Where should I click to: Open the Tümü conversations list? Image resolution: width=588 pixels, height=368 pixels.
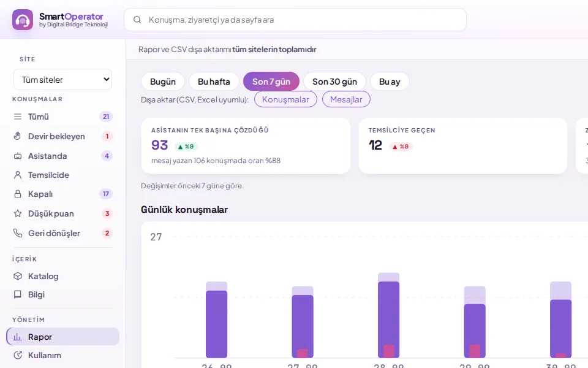point(62,117)
